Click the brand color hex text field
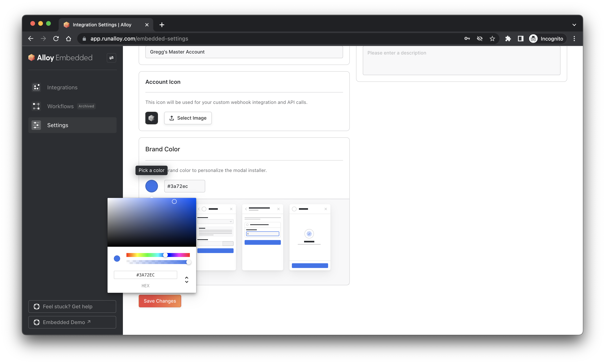 184,186
